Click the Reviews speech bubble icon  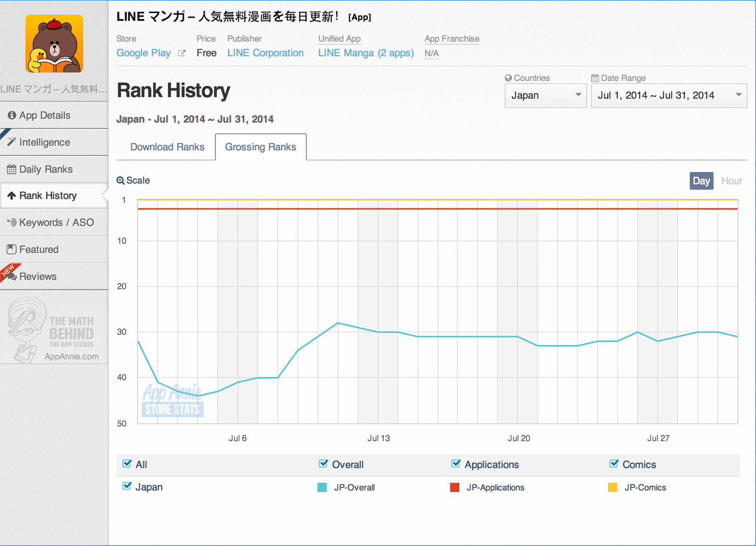pos(12,276)
